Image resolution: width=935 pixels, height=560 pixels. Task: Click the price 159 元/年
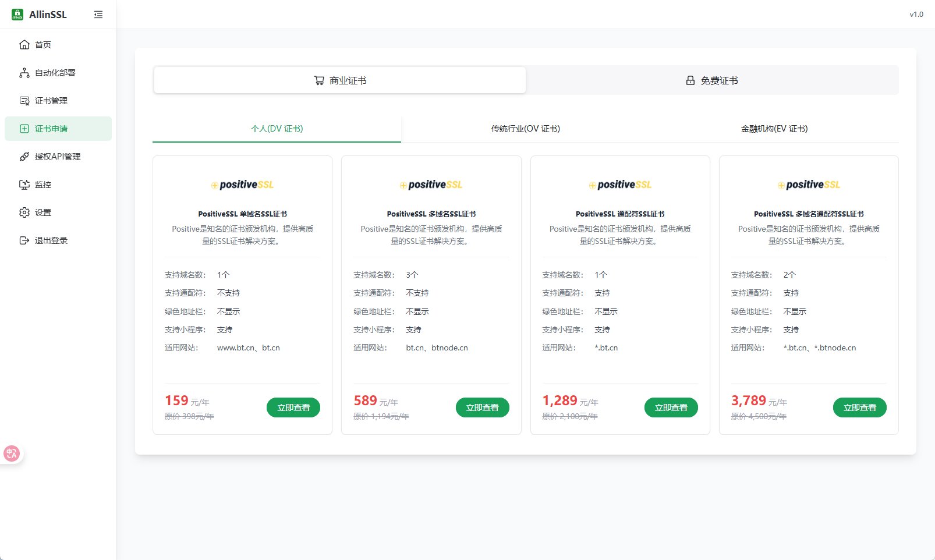pyautogui.click(x=187, y=401)
